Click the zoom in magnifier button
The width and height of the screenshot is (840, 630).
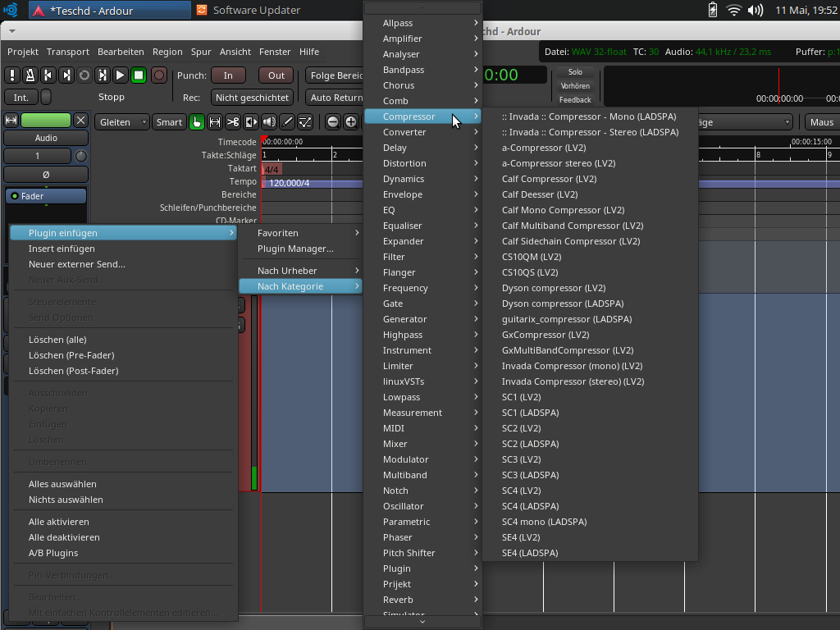(351, 122)
